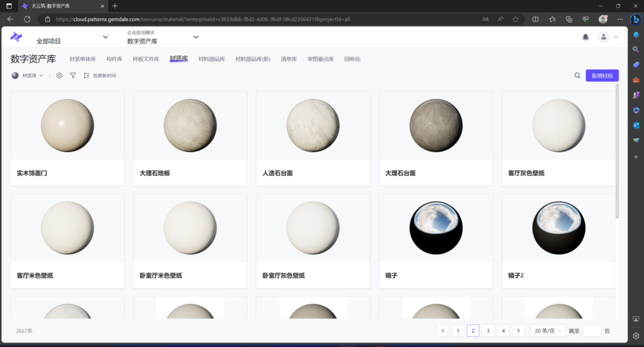Screen dimensions: 644x347
Task: Open the notification bell
Action: click(x=586, y=37)
